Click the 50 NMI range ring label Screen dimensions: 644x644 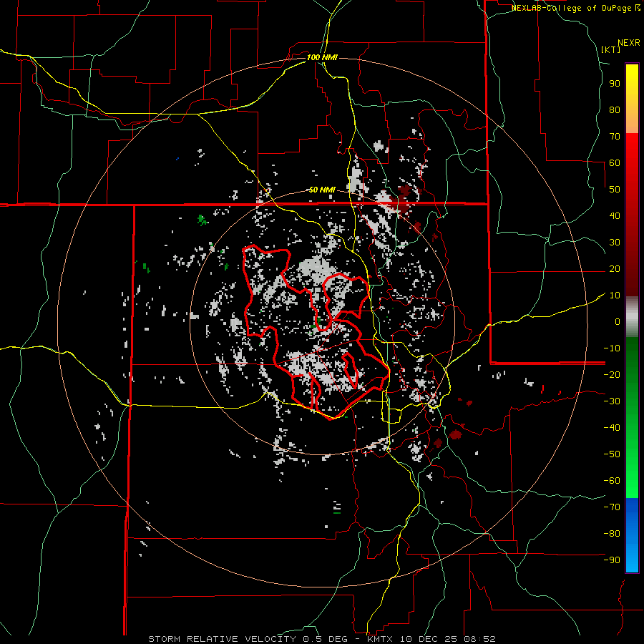click(322, 190)
